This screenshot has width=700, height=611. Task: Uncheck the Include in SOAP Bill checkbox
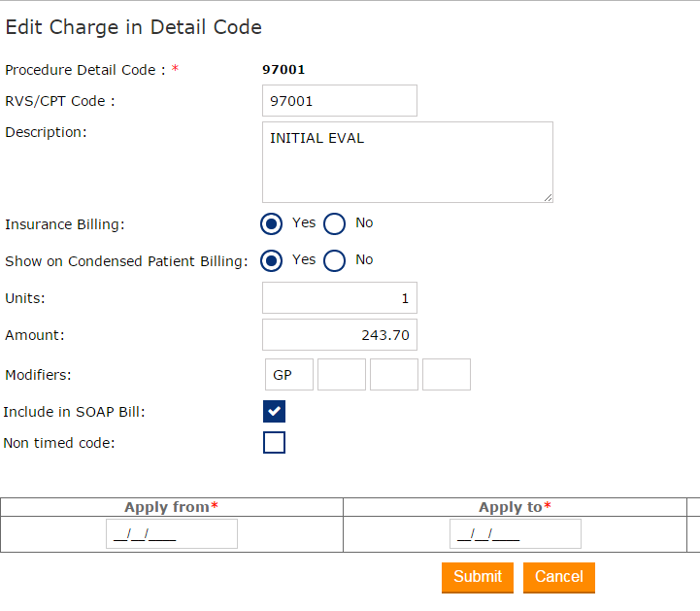pyautogui.click(x=274, y=411)
